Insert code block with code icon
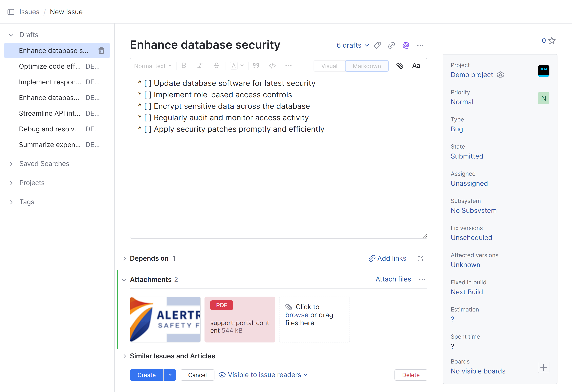This screenshot has width=572, height=392. coord(272,66)
